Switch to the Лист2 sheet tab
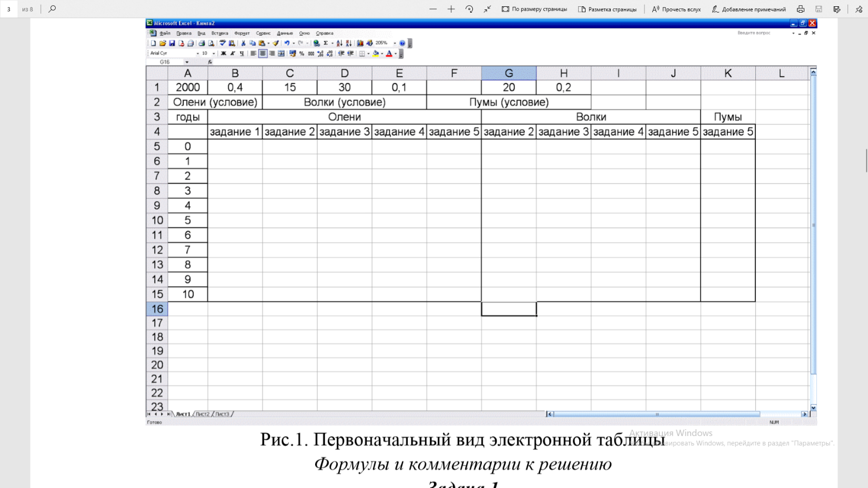Viewport: 868px width, 488px height. (x=203, y=414)
